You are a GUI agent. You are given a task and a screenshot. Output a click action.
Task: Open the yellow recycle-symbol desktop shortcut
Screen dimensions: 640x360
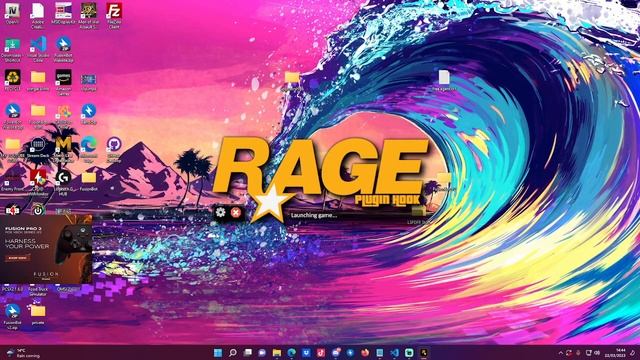point(12,80)
